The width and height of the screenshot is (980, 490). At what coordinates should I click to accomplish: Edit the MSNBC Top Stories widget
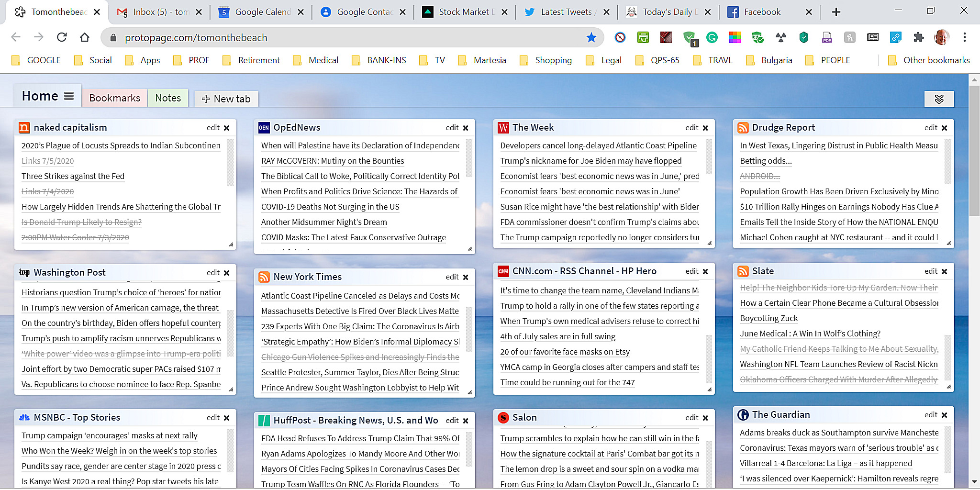pos(213,418)
